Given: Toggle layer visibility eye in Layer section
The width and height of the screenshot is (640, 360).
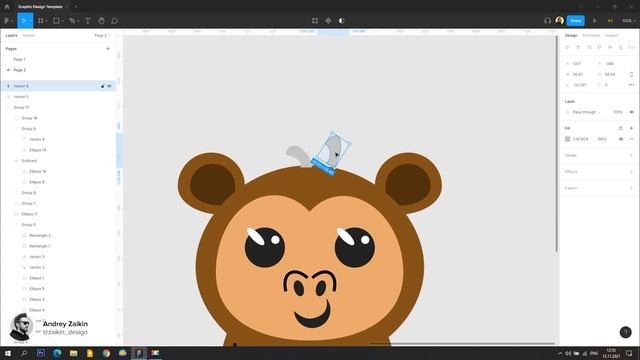Looking at the screenshot, I should coord(631,112).
